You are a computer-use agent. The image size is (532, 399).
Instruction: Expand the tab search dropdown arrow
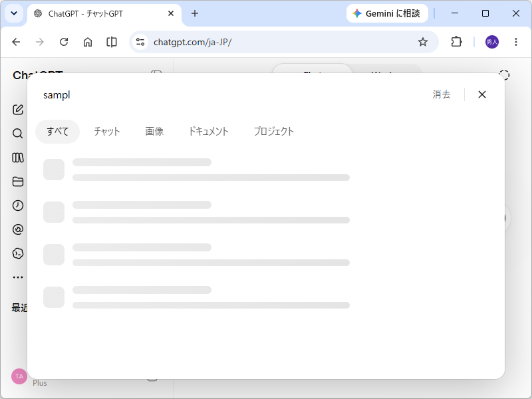click(x=14, y=13)
